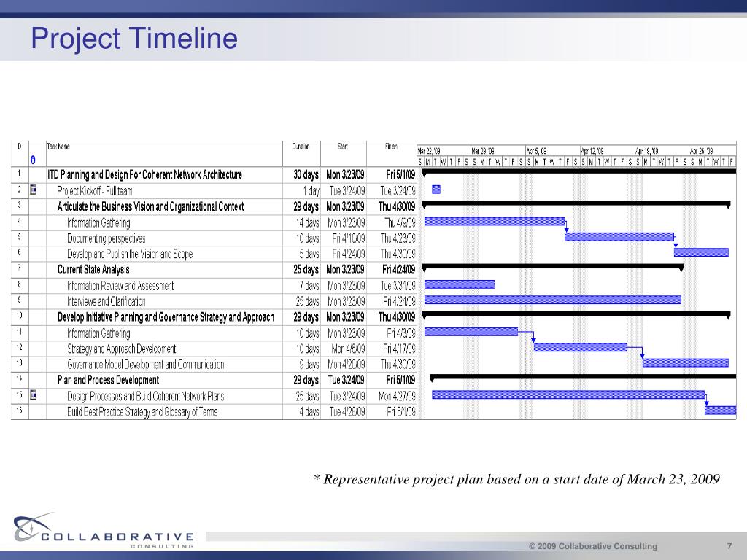Image resolution: width=747 pixels, height=560 pixels.
Task: Select the 'Strategy and Approach Development' task
Action: point(122,349)
